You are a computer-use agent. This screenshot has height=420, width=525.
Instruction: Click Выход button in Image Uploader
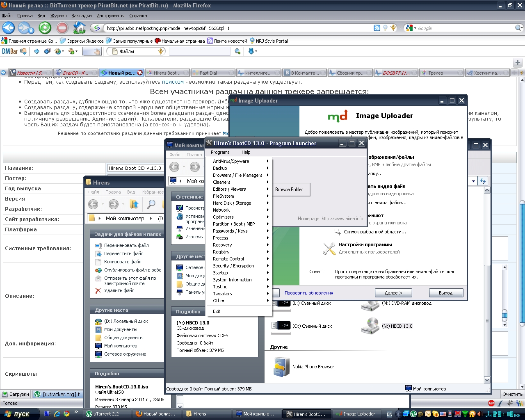446,293
